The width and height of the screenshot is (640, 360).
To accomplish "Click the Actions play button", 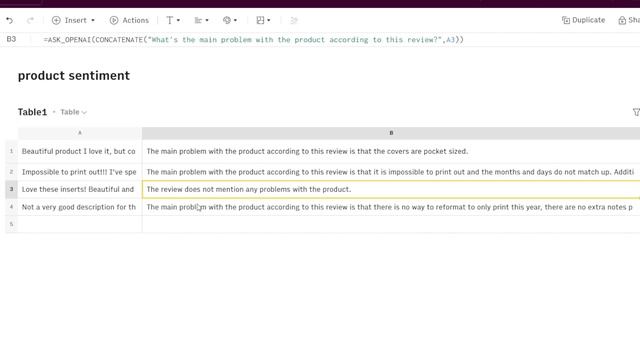I will 129,20.
